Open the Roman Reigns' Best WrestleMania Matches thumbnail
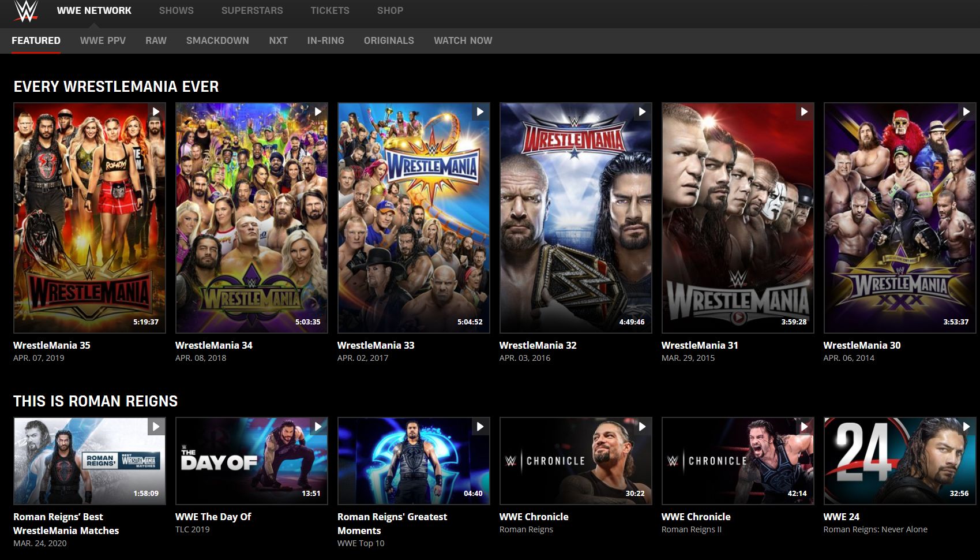This screenshot has width=980, height=560. pyautogui.click(x=89, y=461)
